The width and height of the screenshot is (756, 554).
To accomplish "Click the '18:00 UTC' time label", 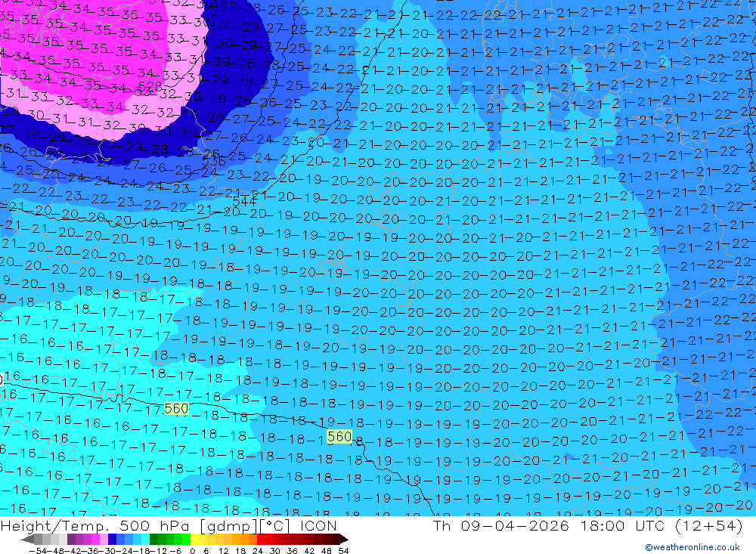I will click(622, 525).
